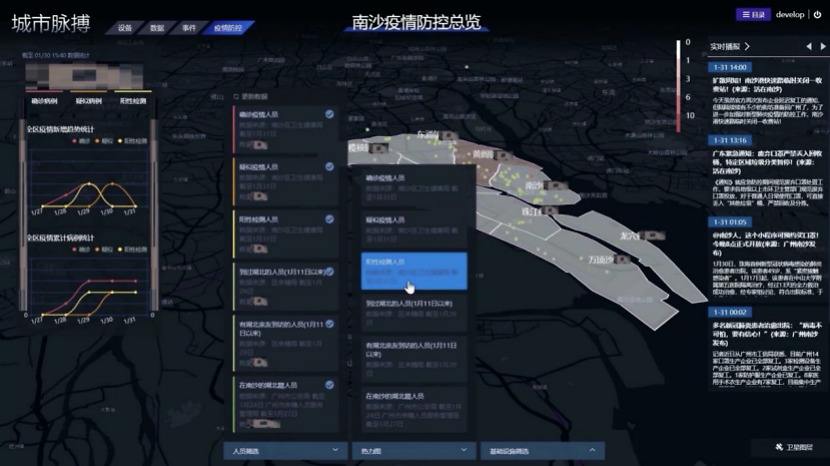
Task: Open the 事件 tab
Action: pyautogui.click(x=189, y=28)
